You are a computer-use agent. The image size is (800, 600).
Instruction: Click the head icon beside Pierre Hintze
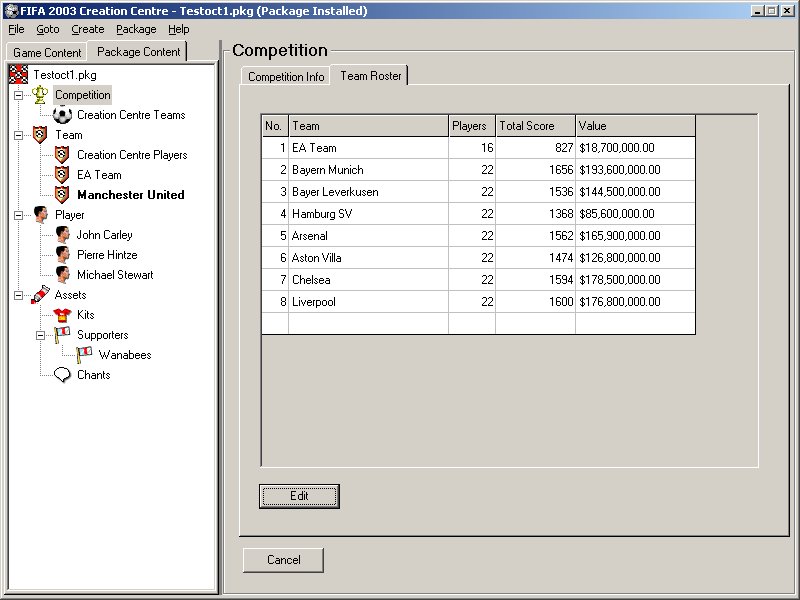(62, 255)
